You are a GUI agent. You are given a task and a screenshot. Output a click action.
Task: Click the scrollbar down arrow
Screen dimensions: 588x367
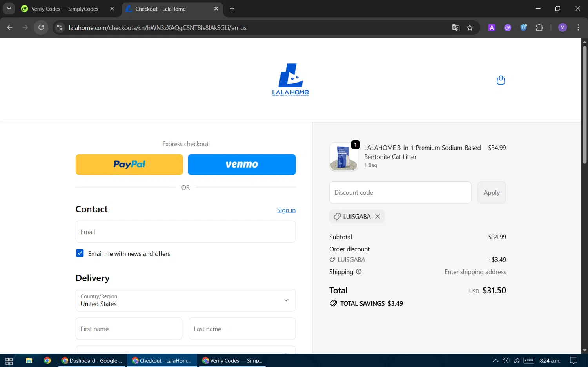coord(584,350)
